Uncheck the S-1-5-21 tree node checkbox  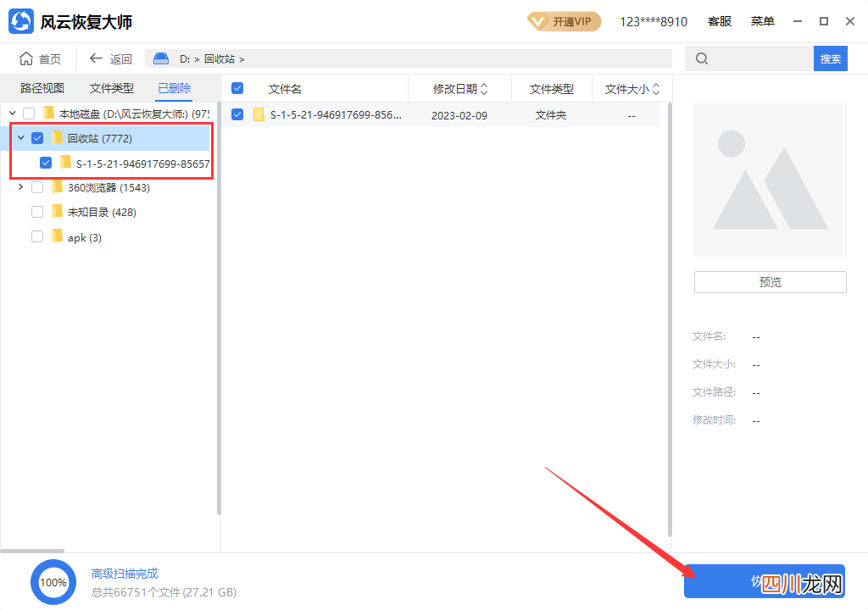click(46, 163)
